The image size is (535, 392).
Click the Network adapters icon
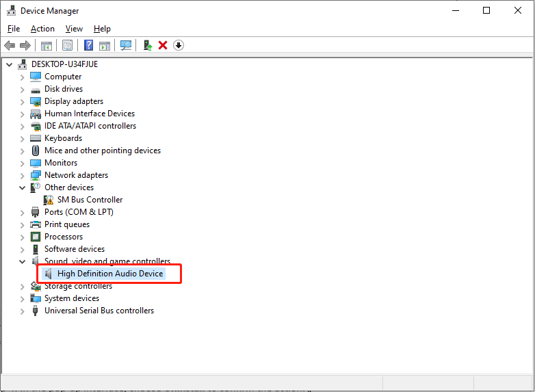click(36, 175)
